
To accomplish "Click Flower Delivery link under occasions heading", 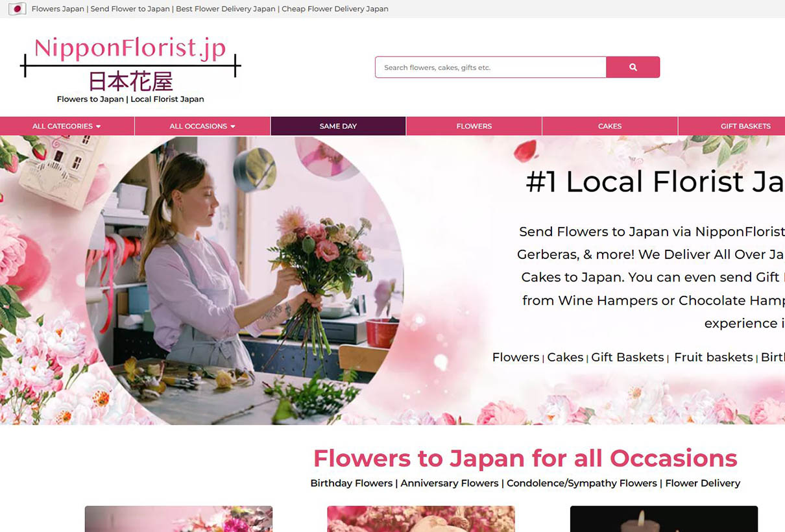I will pos(703,483).
